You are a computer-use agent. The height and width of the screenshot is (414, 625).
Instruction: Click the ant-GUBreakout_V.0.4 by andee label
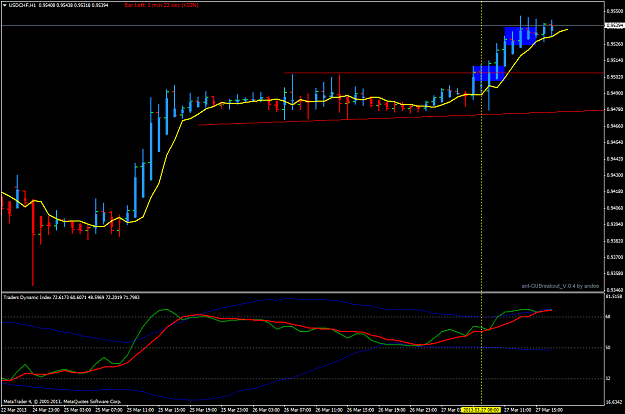[x=560, y=286]
